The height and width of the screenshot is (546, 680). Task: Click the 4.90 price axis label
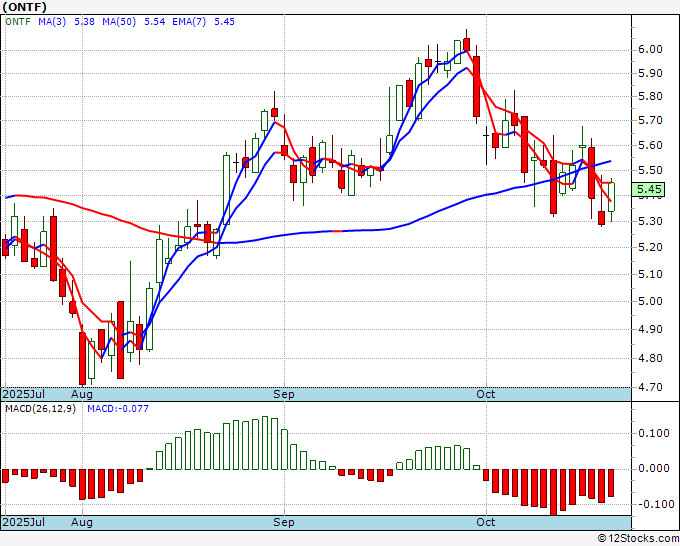(x=650, y=330)
